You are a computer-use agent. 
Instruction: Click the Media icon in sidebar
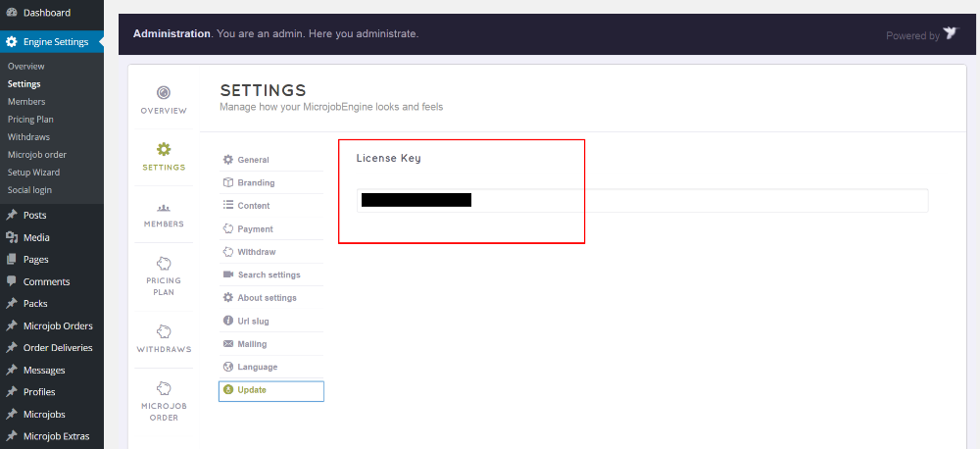click(x=12, y=237)
